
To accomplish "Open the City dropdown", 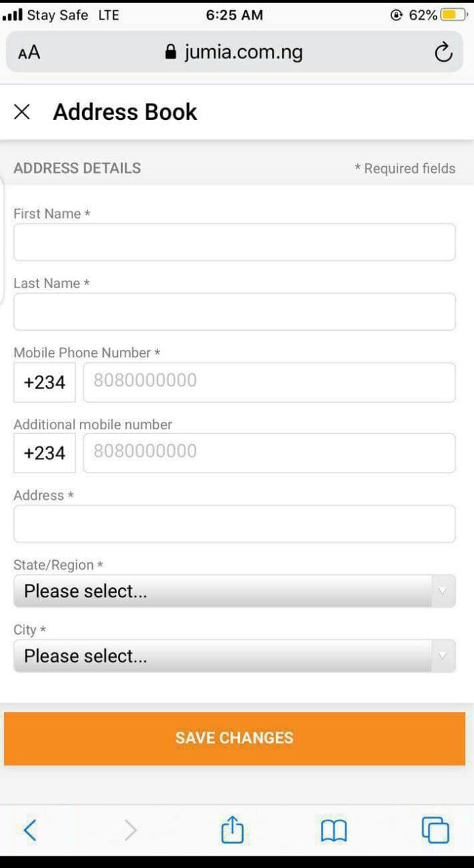I will coord(234,656).
